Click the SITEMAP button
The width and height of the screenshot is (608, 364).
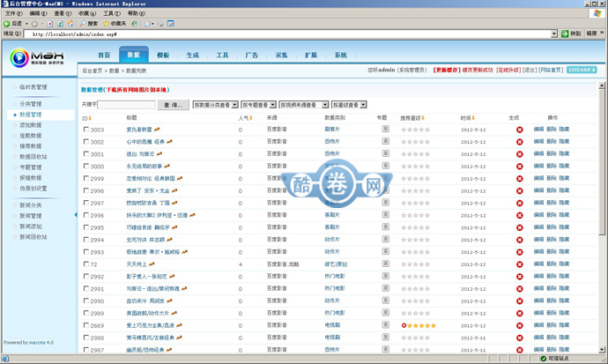[x=582, y=69]
